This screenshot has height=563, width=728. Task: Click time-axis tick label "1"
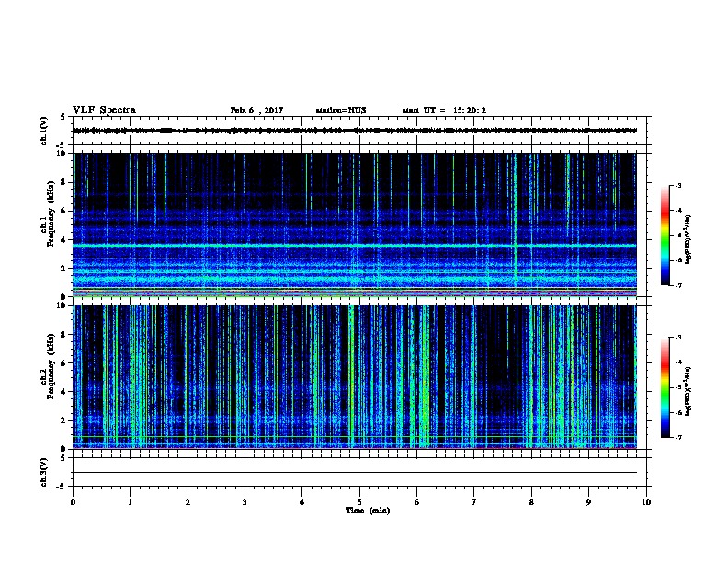click(130, 502)
